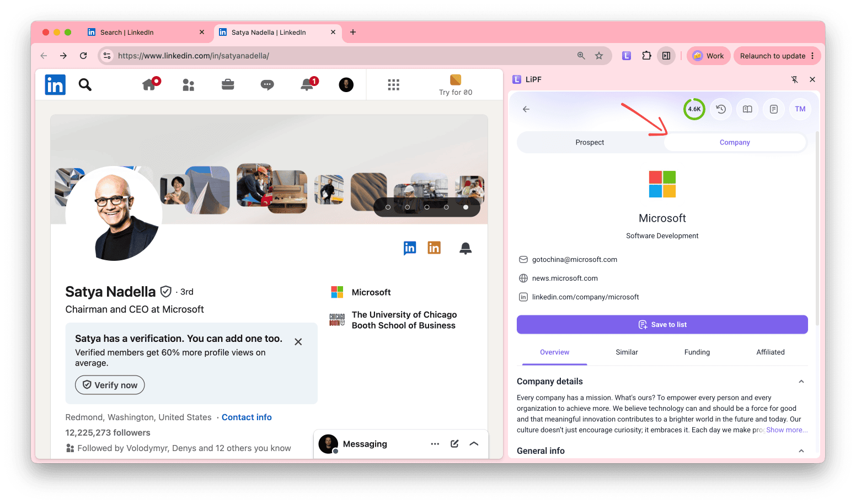Screen dimensions: 856x504
Task: Open the TM account avatar
Action: coord(800,109)
